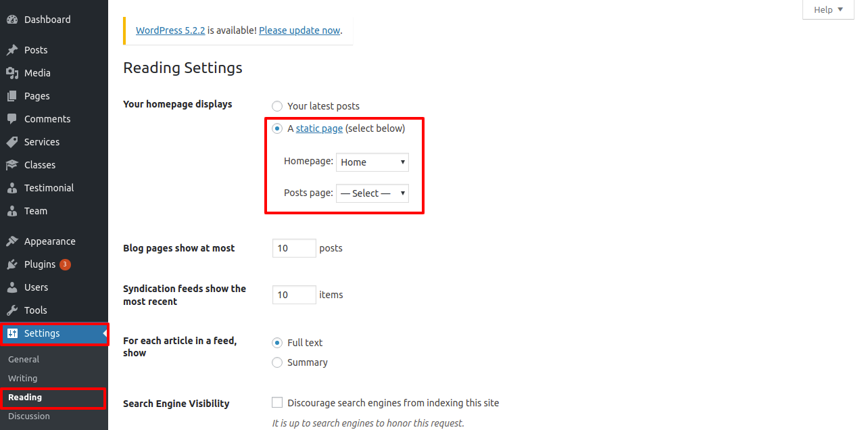
Task: Click the 'Please update now' link
Action: pyautogui.click(x=299, y=30)
